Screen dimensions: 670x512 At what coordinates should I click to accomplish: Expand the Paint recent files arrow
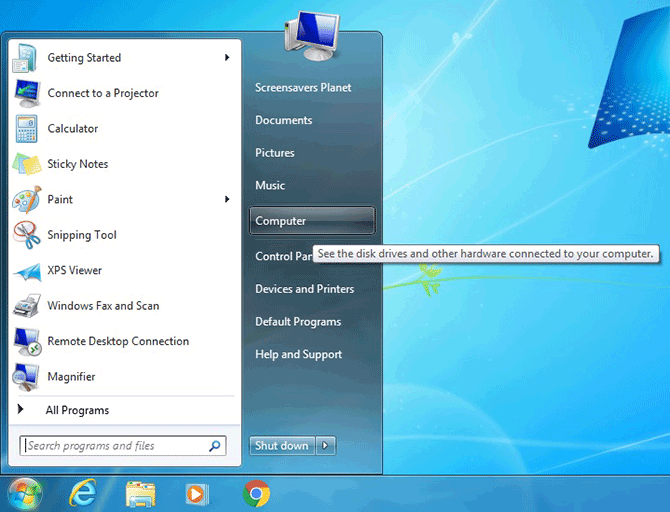tap(227, 199)
